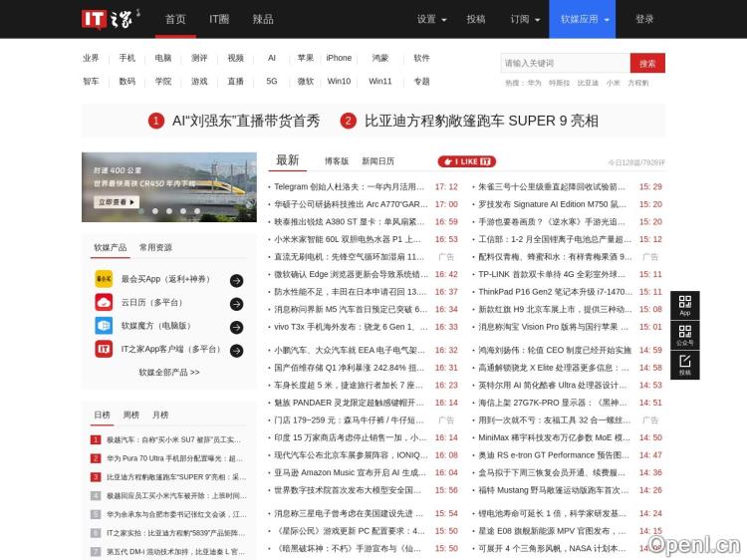Viewport: 747px width, 560px height.
Task: Open 海信上架 27G7K-PRO 显示器 article
Action: [554, 403]
